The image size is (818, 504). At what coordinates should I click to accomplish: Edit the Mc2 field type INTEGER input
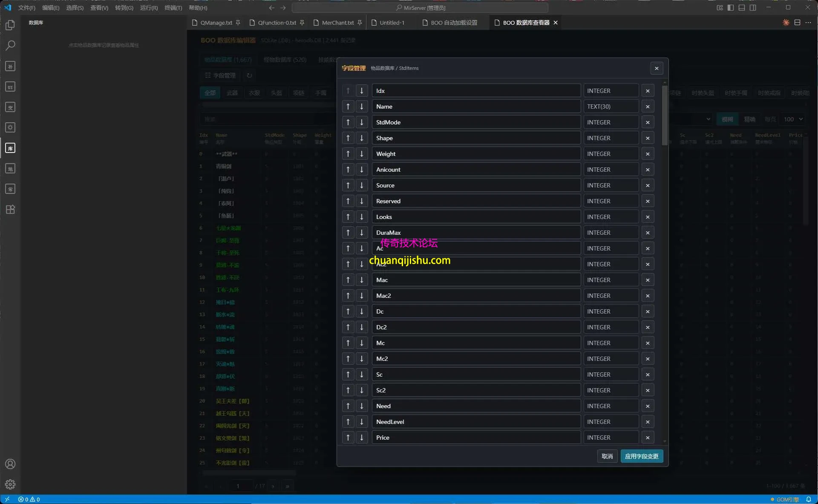click(x=611, y=359)
